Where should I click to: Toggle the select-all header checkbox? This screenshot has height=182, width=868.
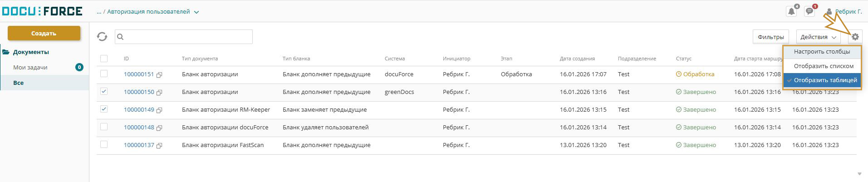tap(104, 59)
